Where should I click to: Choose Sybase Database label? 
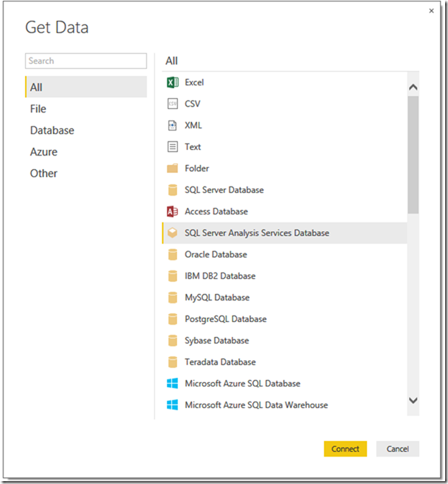pyautogui.click(x=217, y=341)
